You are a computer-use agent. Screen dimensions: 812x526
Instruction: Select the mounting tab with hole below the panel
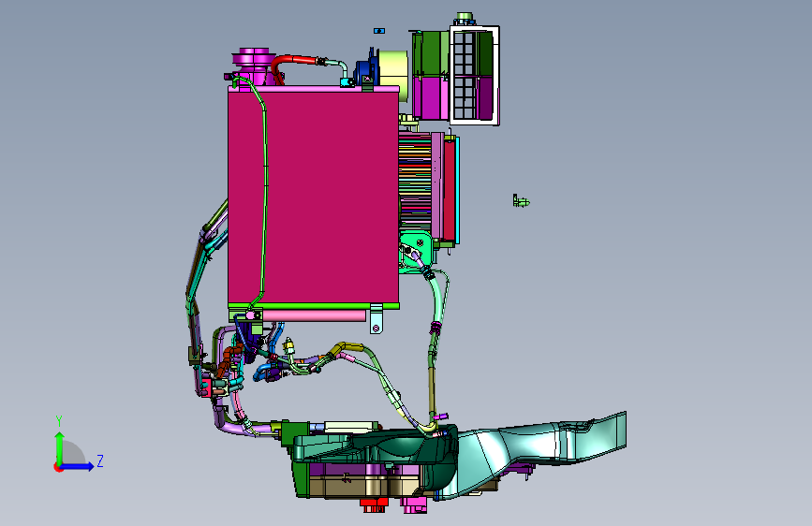coord(376,319)
